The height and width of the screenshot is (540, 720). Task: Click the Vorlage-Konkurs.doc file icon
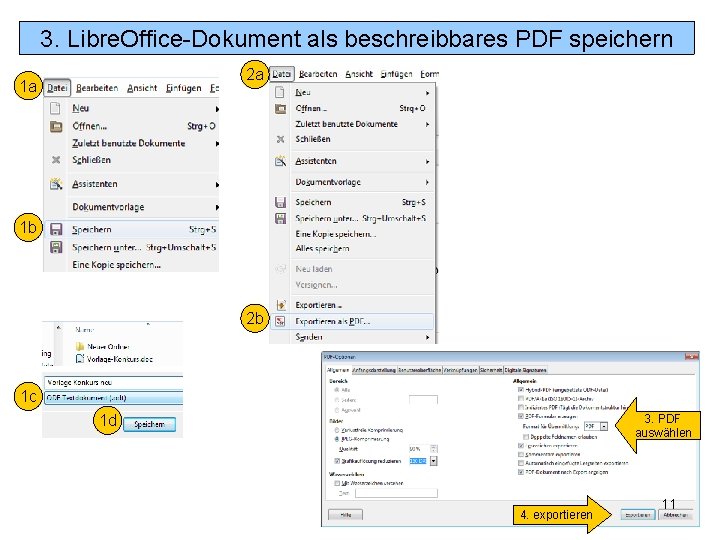pyautogui.click(x=80, y=359)
